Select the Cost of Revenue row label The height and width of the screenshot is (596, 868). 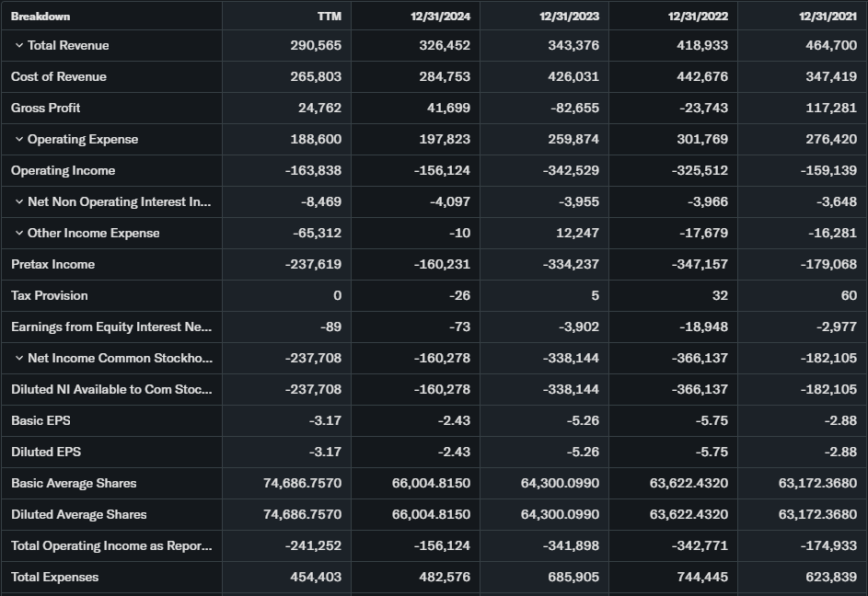pyautogui.click(x=59, y=77)
